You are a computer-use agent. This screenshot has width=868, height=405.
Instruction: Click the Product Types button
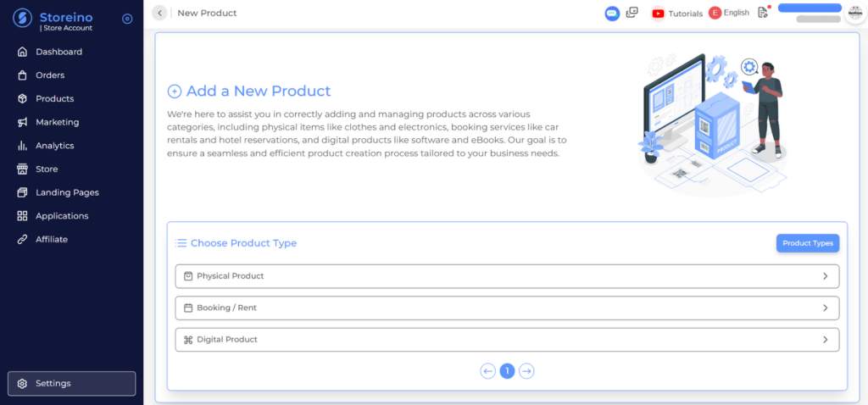coord(808,243)
